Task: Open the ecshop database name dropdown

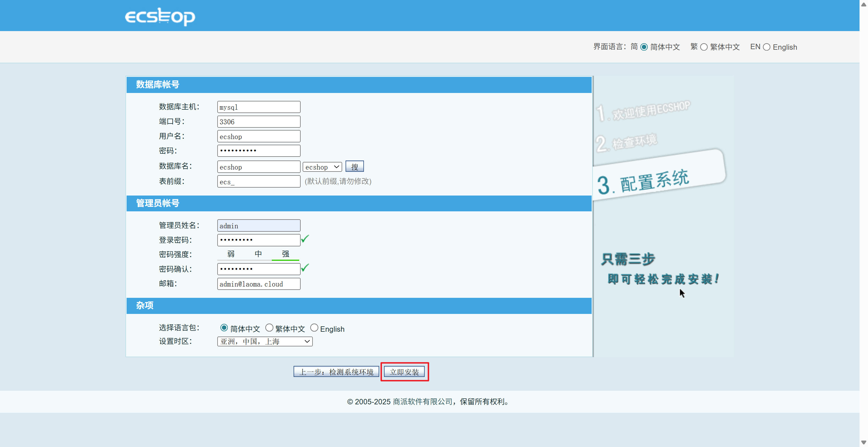Action: (322, 167)
